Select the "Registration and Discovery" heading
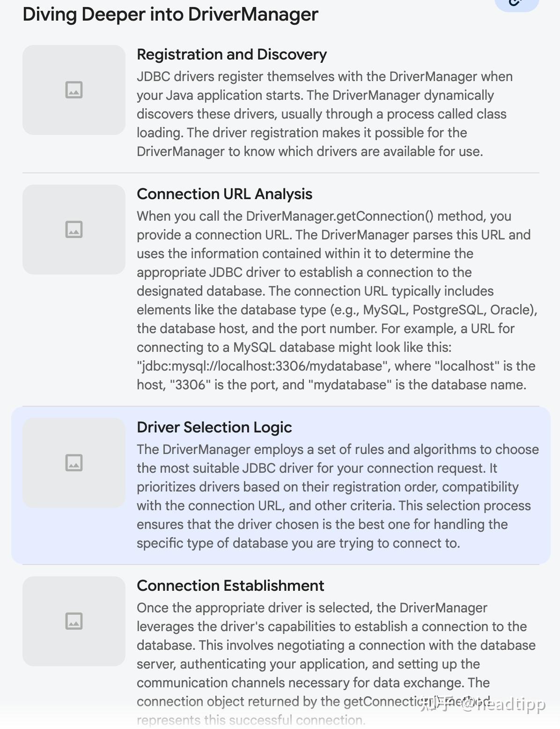This screenshot has height=729, width=560. [x=231, y=54]
